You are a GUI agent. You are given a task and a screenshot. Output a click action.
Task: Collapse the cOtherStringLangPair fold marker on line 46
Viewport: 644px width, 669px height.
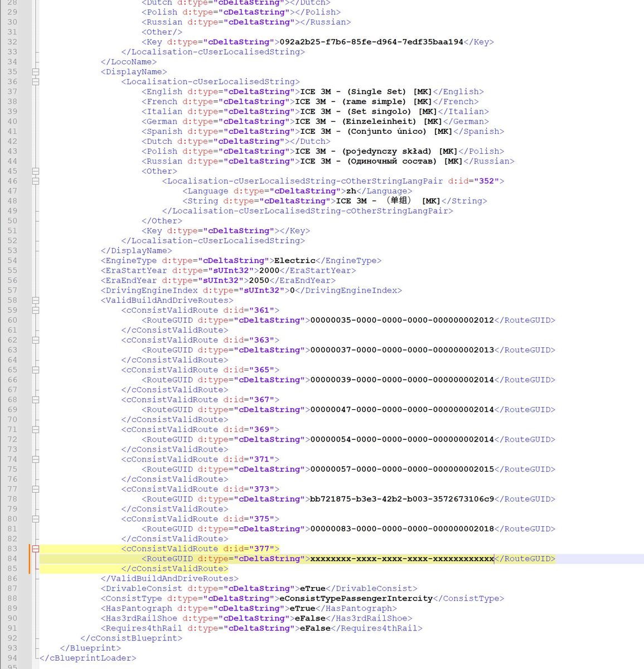(36, 181)
